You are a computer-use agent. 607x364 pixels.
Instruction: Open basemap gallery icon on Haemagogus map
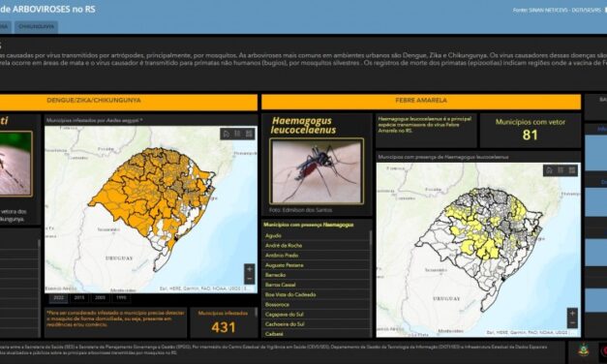[x=572, y=170]
